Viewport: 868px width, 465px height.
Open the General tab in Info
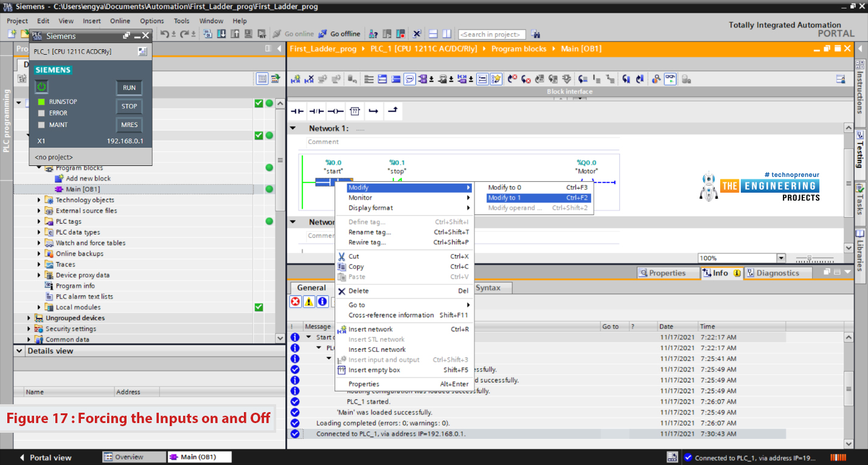[x=311, y=288]
